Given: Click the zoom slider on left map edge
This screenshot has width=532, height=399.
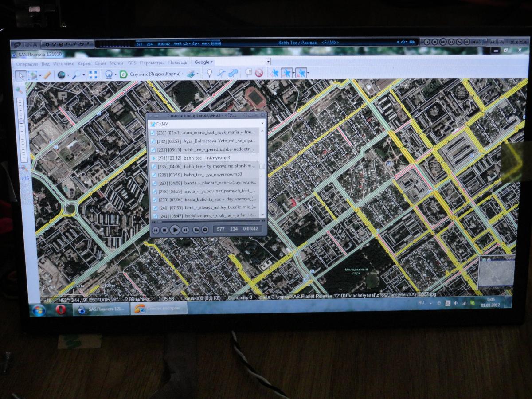Looking at the screenshot, I should (20, 129).
